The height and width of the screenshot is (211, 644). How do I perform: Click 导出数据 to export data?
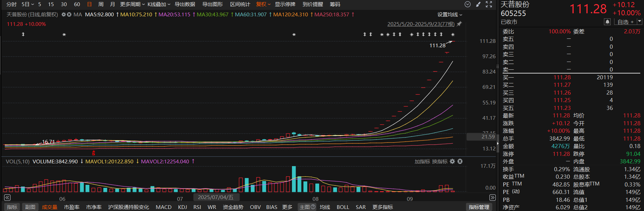(185, 4)
